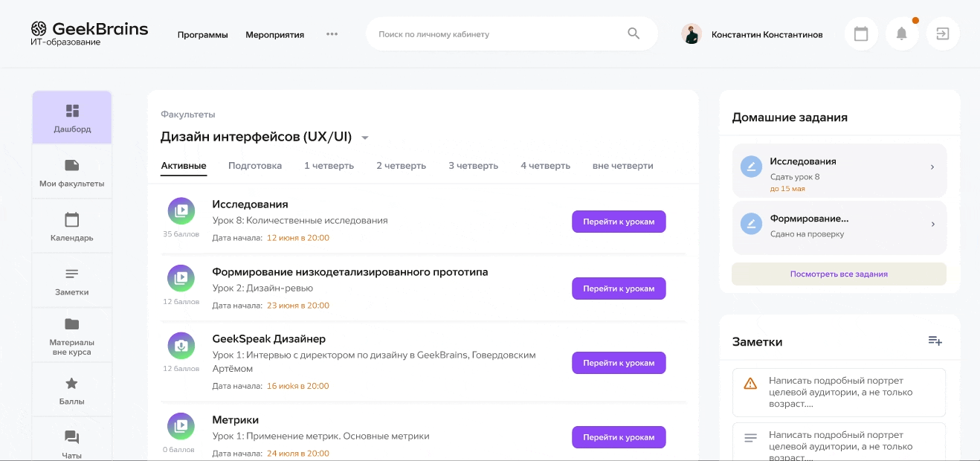
Task: Expand the Формирование homework item
Action: tap(932, 225)
